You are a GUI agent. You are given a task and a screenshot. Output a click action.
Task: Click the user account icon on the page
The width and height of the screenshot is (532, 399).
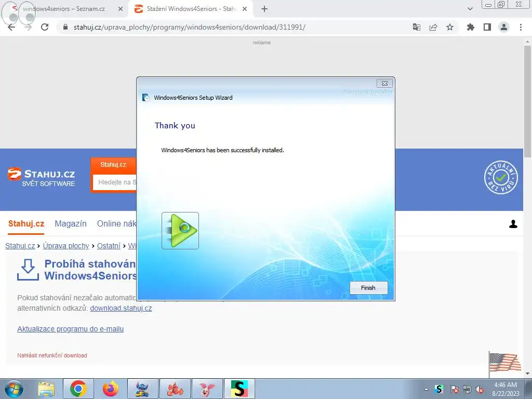tap(513, 224)
